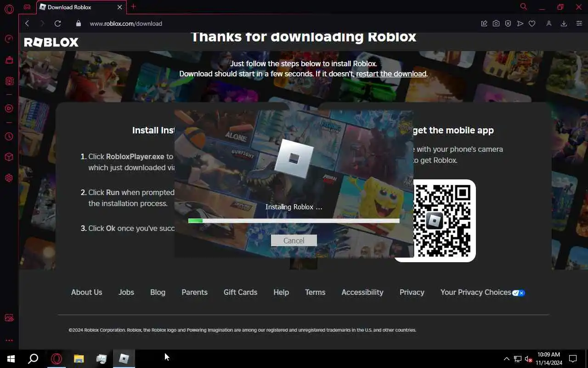Click the muted volume tray icon

pyautogui.click(x=528, y=359)
